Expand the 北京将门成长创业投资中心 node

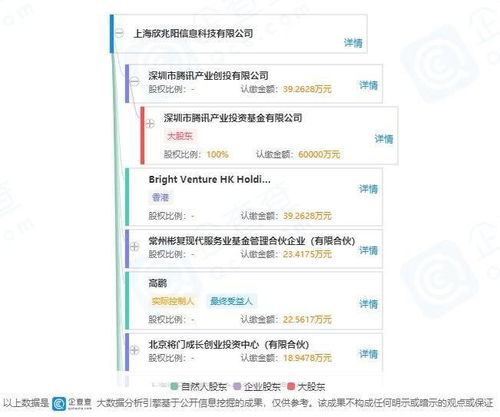pos(135,350)
